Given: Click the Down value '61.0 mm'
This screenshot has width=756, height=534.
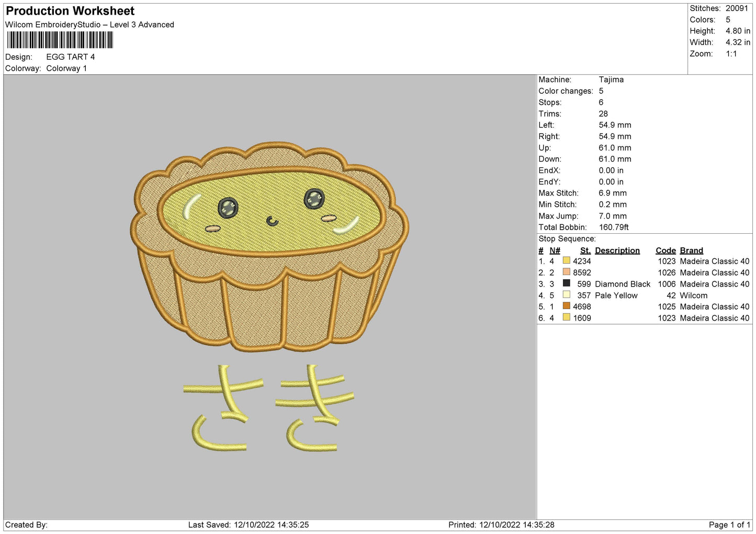Looking at the screenshot, I should (x=615, y=159).
